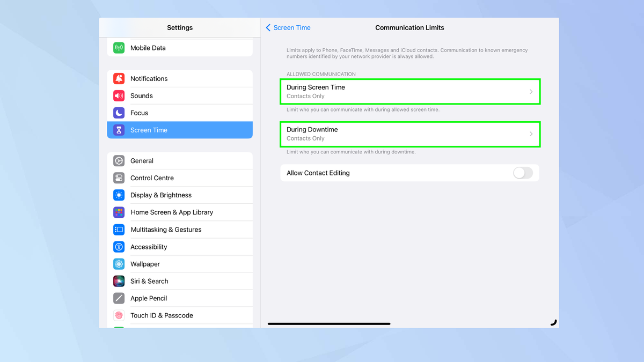The width and height of the screenshot is (644, 362).
Task: Tap Contacts Only under During Downtime
Action: (305, 138)
